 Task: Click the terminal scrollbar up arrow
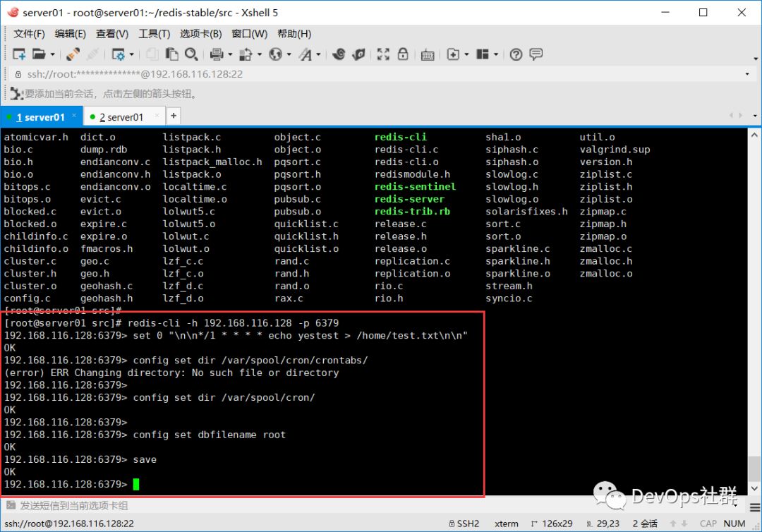[x=754, y=135]
